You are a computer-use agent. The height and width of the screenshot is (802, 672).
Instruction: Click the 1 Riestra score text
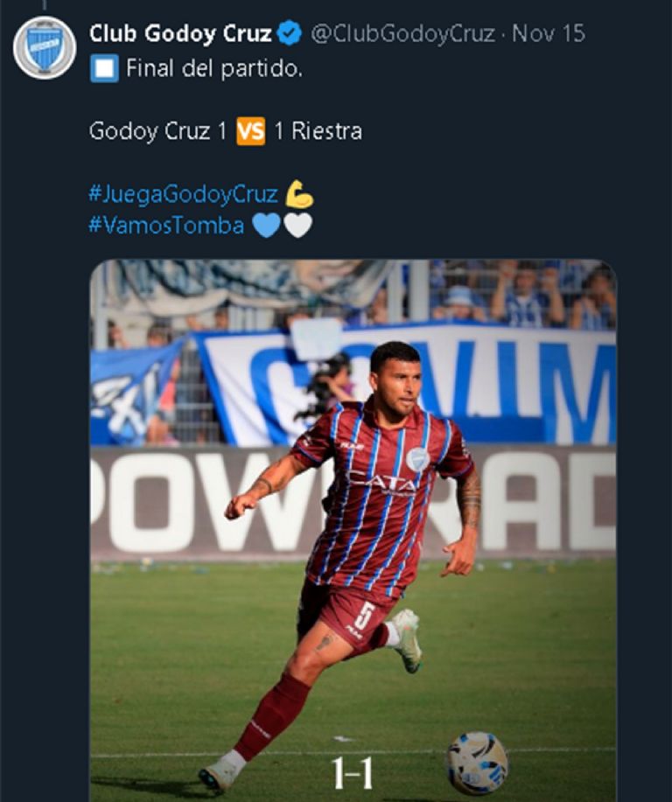point(318,132)
